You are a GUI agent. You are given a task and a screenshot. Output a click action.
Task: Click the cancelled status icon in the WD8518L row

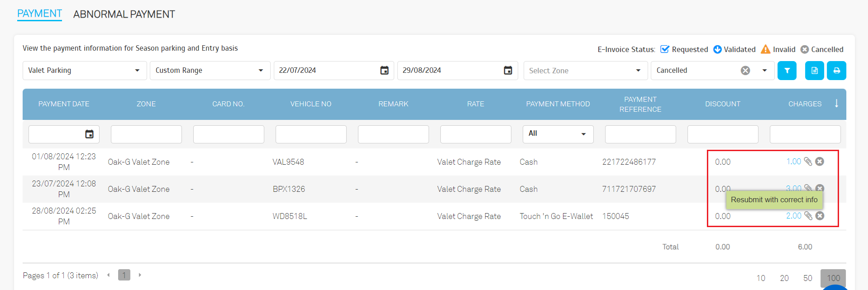[820, 216]
